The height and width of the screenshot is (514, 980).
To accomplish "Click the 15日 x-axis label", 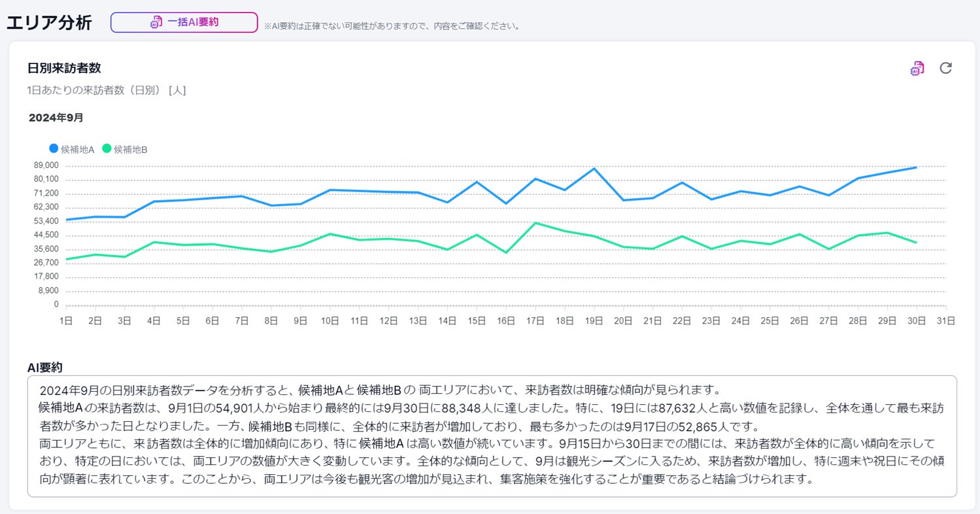I will point(477,320).
